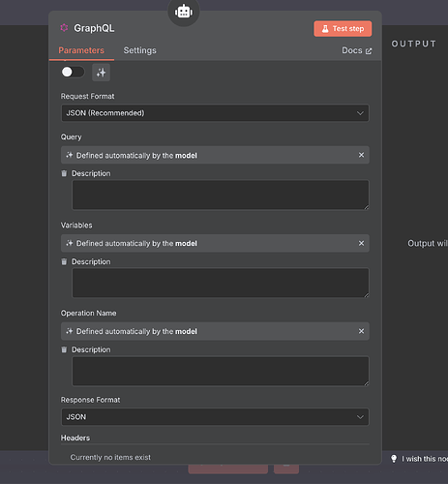Screen dimensions: 448x484
Task: Delete the Query description via trash icon
Action: (64, 173)
